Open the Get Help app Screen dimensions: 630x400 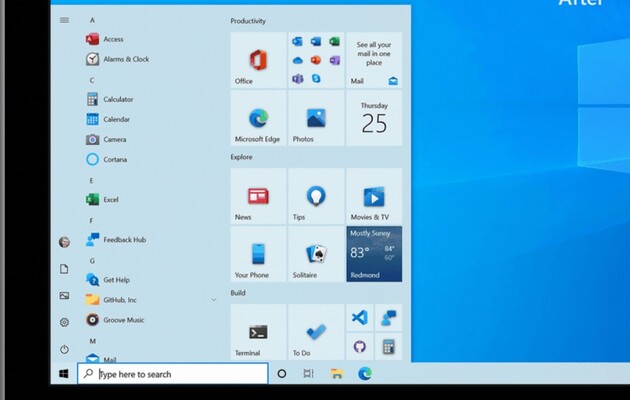pyautogui.click(x=151, y=280)
